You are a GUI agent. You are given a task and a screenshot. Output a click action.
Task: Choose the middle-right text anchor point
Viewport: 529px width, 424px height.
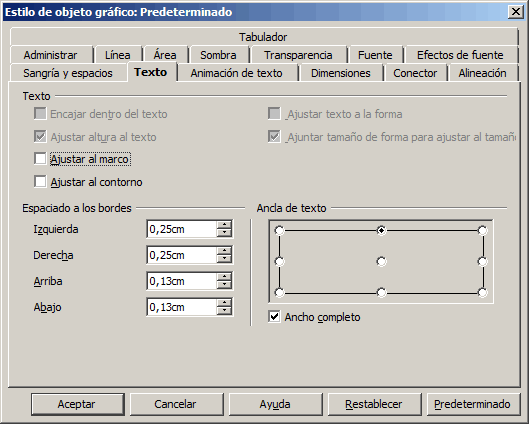[483, 261]
